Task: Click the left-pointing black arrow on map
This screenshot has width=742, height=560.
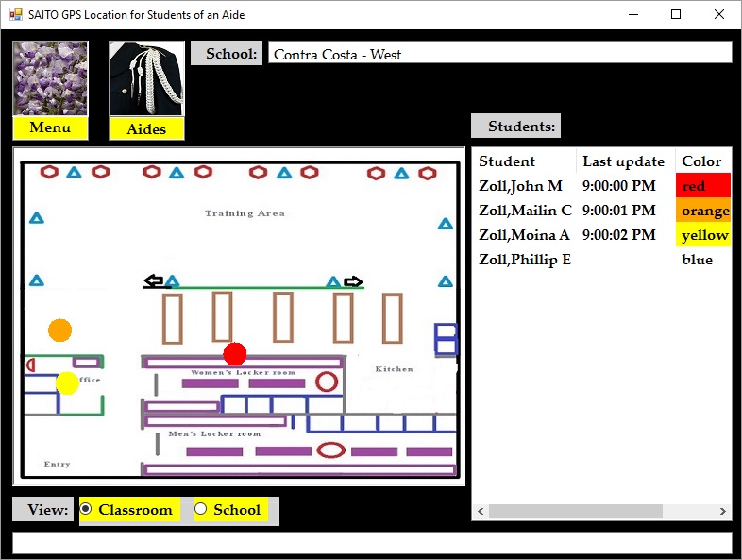Action: point(153,281)
